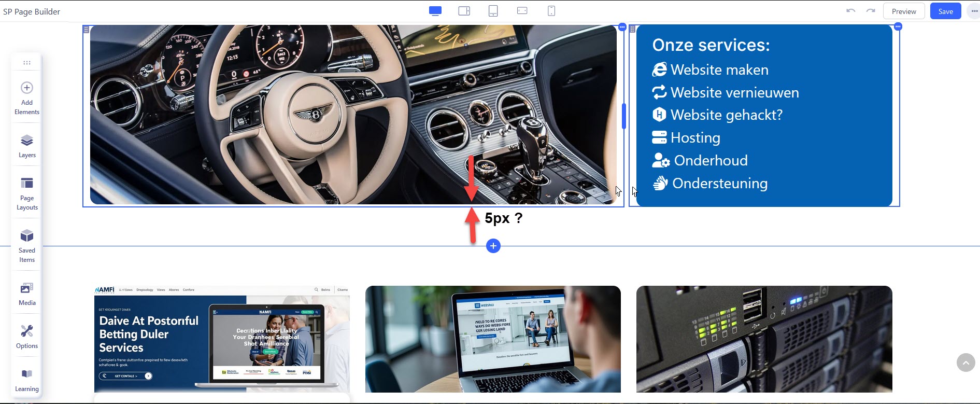Click the redo arrow in top bar
This screenshot has width=980, height=404.
pos(871,11)
